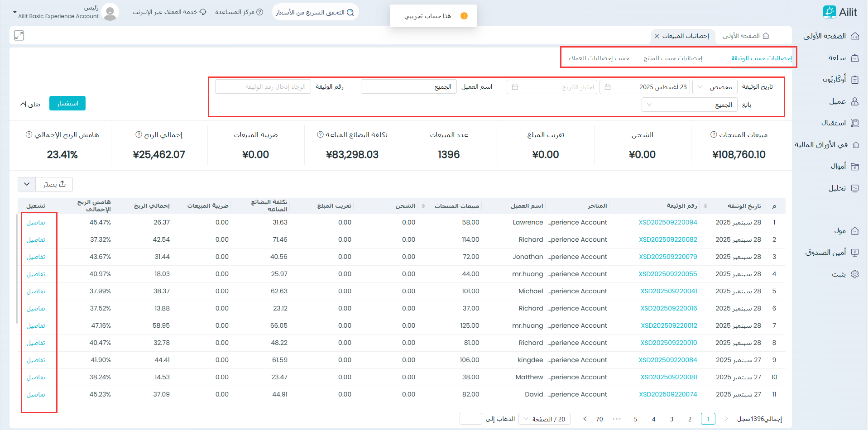Collapse the filter panel with يغلق
Viewport: 868px width, 430px height.
coord(30,104)
